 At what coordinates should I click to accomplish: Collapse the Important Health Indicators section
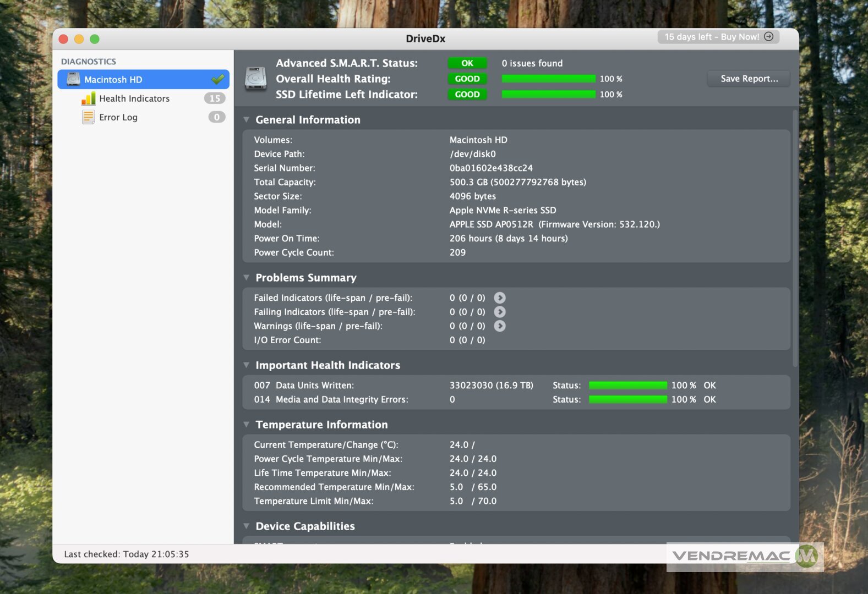click(247, 365)
